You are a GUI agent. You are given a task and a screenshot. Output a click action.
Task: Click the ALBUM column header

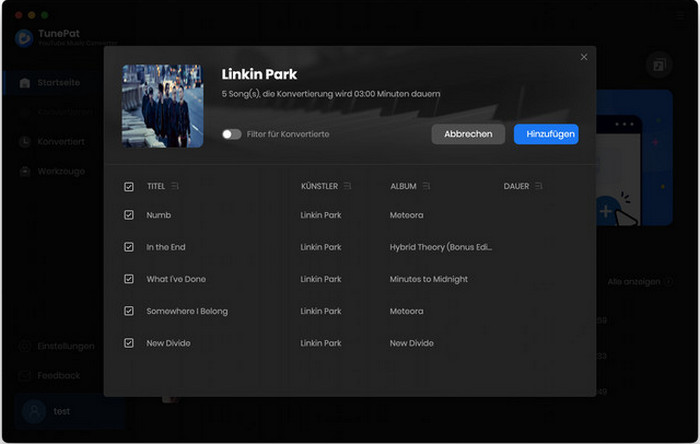[x=403, y=186]
